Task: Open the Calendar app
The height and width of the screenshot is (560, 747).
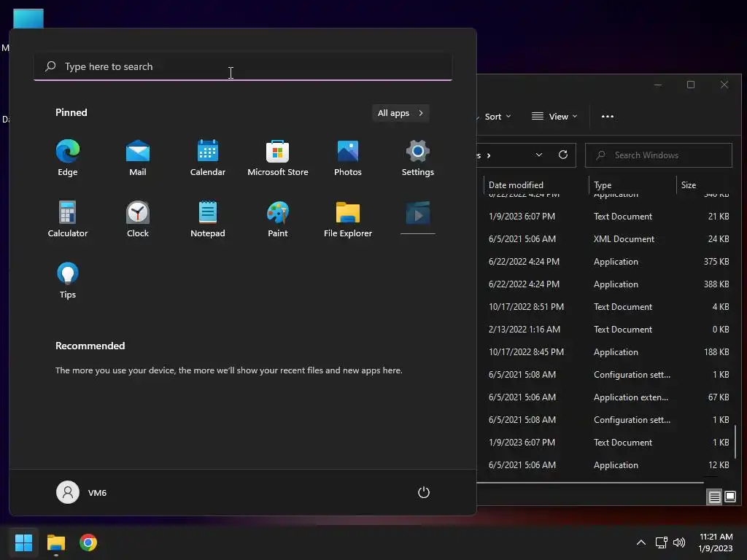Action: tap(208, 158)
